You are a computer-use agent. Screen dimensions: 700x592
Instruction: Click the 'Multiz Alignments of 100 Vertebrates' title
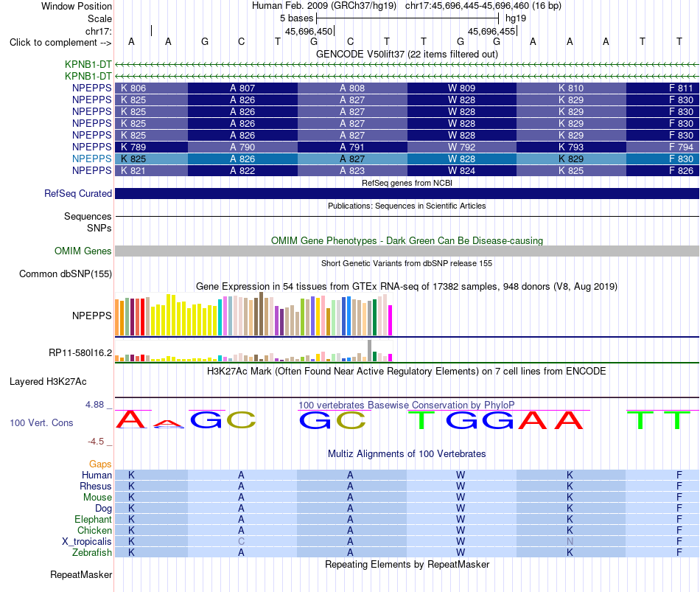click(407, 454)
